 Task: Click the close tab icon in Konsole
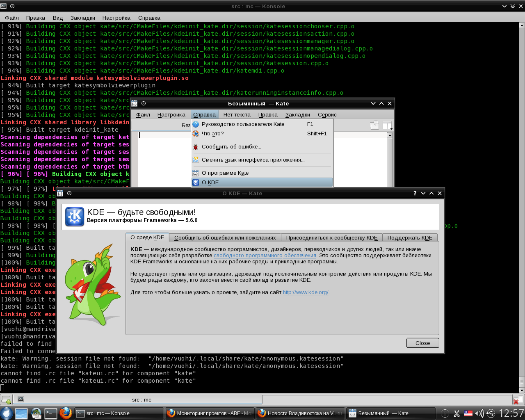tap(518, 399)
